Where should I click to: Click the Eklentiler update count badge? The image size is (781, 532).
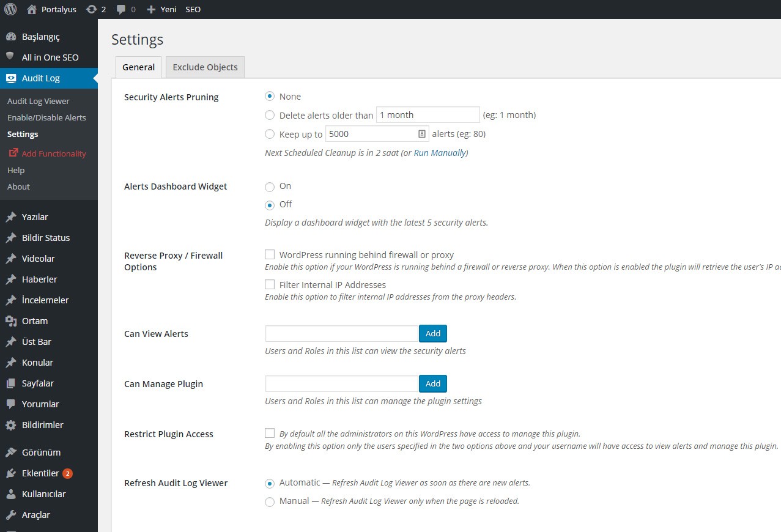click(x=67, y=473)
